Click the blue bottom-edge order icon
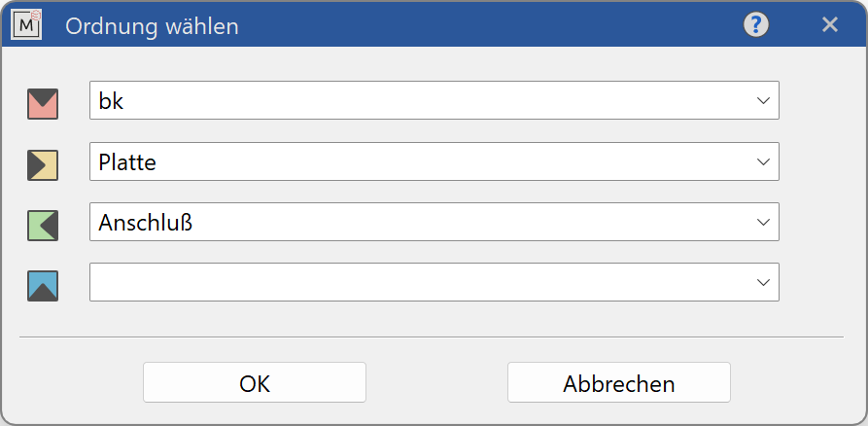 coord(43,285)
